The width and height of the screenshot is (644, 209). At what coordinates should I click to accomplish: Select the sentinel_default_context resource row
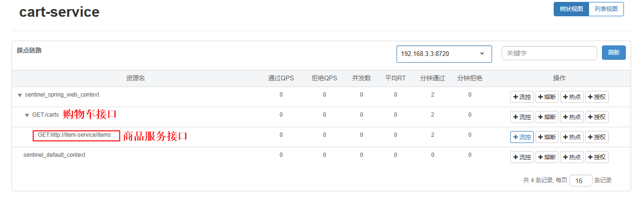click(54, 155)
